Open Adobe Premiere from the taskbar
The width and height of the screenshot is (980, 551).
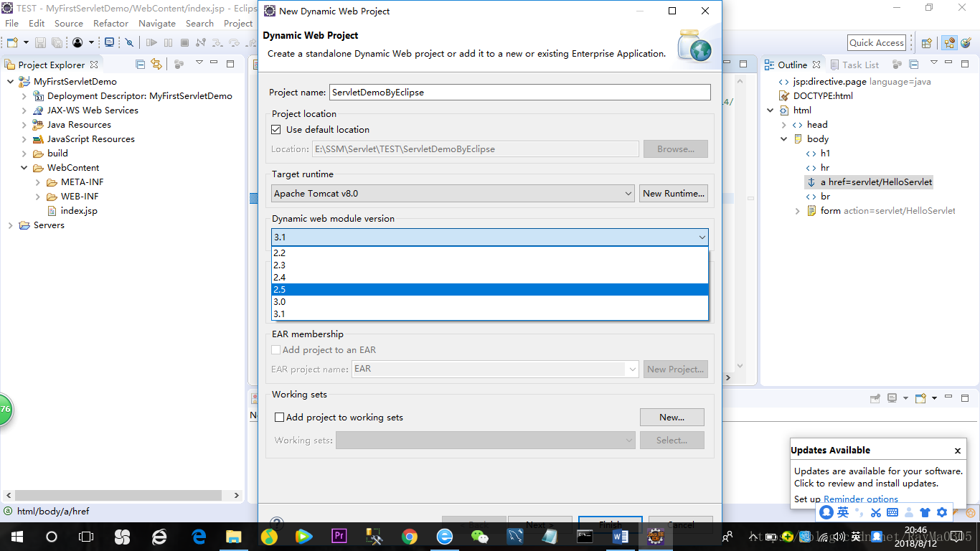click(x=339, y=536)
